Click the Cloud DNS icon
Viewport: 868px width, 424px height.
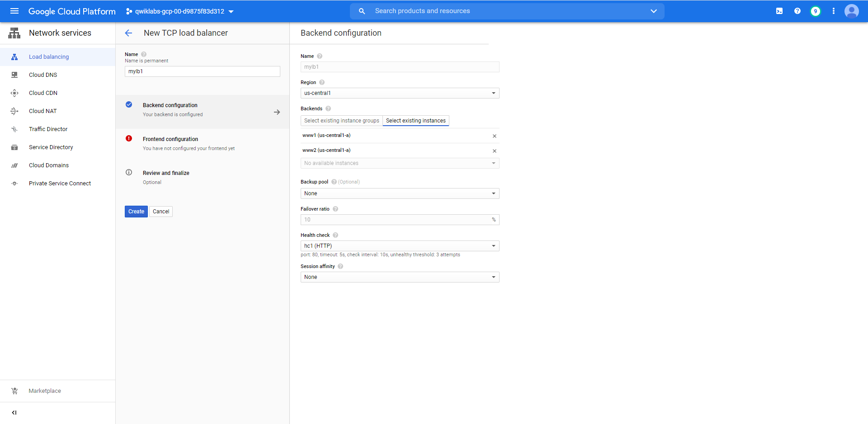[14, 75]
